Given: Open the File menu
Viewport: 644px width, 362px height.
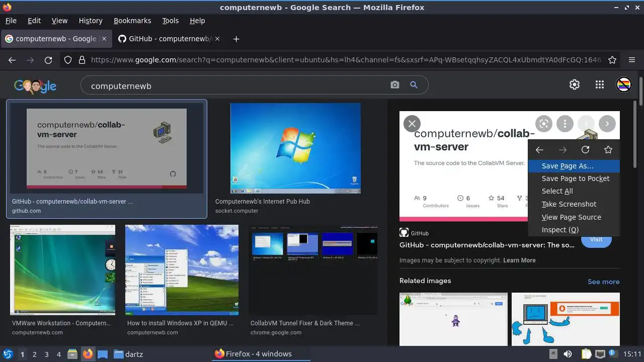Looking at the screenshot, I should pos(11,21).
